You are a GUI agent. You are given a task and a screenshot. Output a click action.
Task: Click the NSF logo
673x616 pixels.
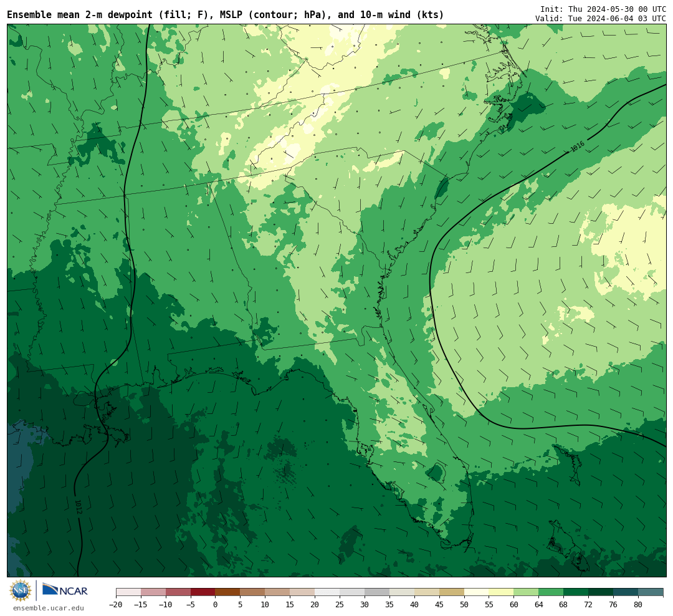[x=21, y=590]
